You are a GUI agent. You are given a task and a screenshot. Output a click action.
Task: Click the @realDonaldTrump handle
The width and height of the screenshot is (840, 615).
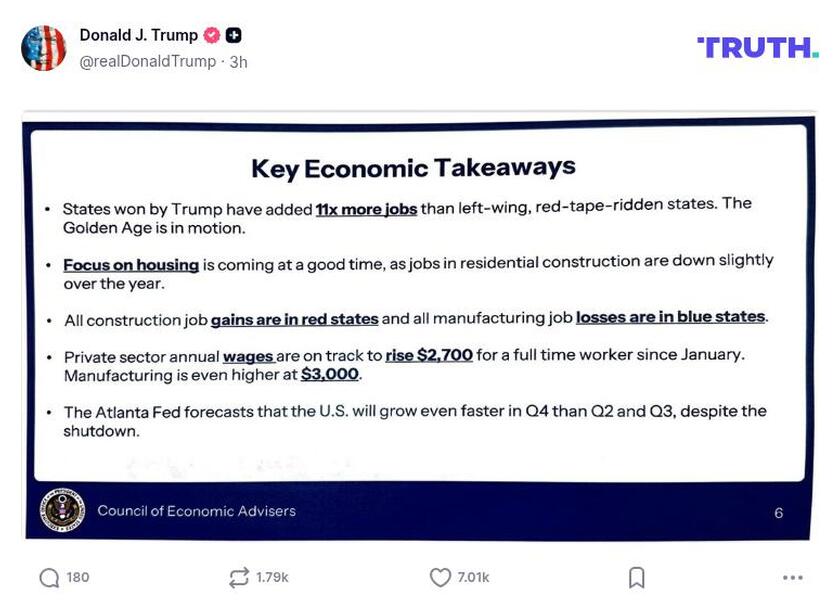click(x=148, y=61)
